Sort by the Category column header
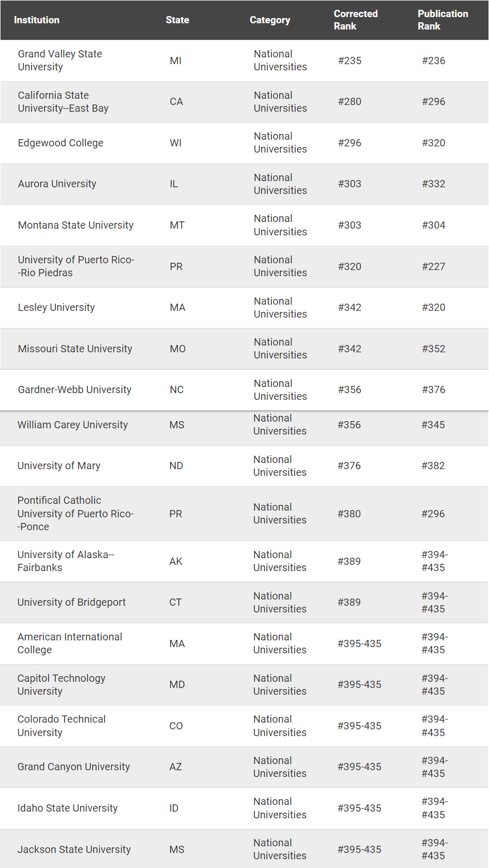 click(x=270, y=20)
